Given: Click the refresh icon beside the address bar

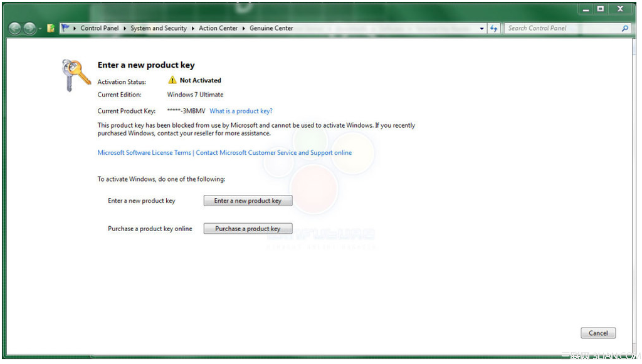Looking at the screenshot, I should click(493, 28).
